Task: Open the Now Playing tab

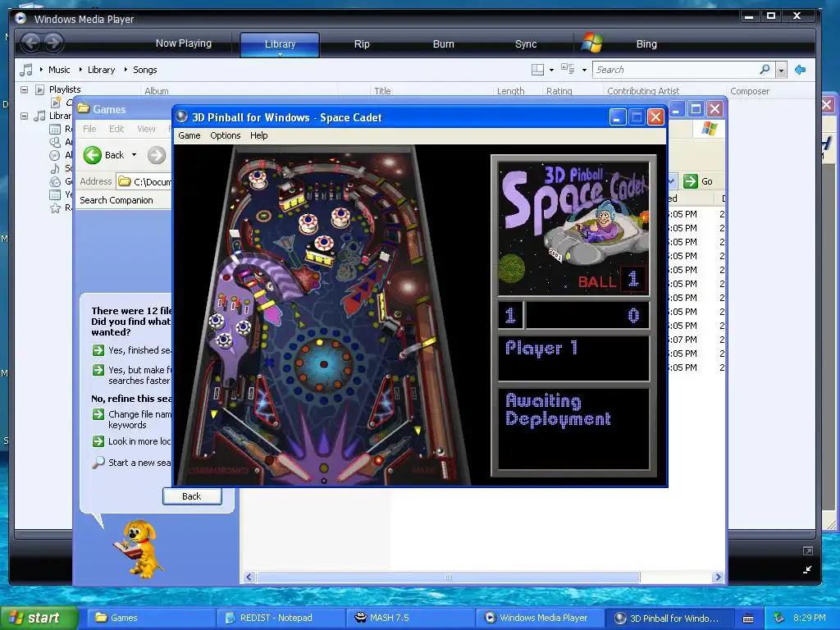Action: pos(183,43)
